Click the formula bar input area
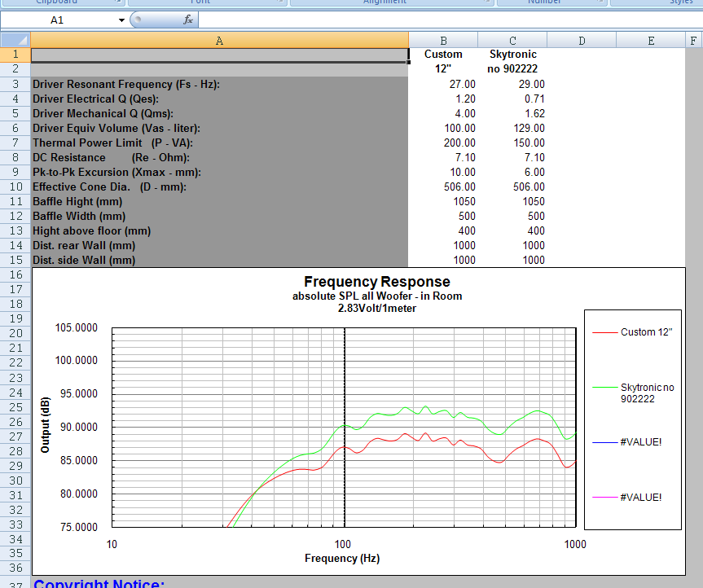The height and width of the screenshot is (588, 703). (x=450, y=20)
